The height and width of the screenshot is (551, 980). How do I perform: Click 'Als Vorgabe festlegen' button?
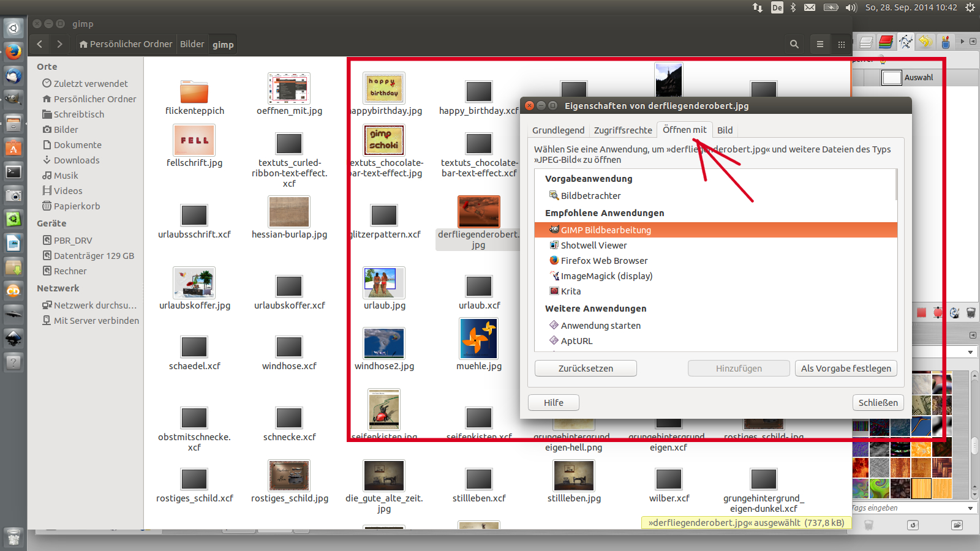(846, 369)
